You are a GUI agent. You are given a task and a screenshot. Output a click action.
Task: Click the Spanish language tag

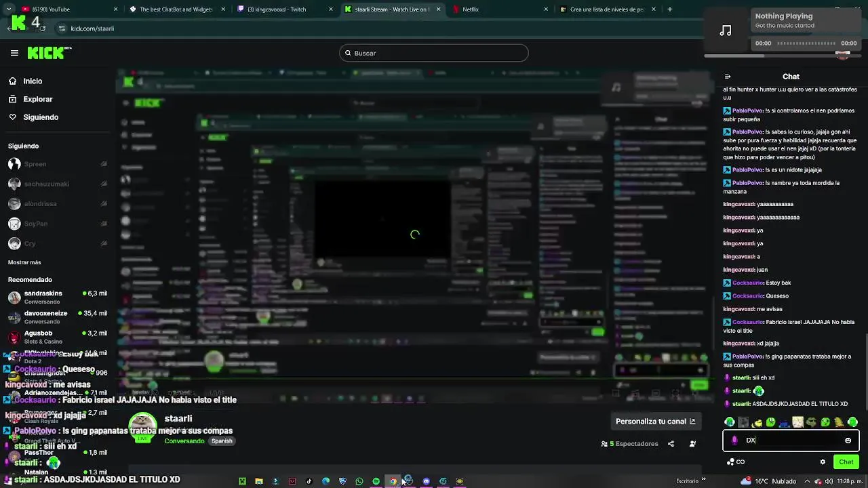tap(222, 441)
